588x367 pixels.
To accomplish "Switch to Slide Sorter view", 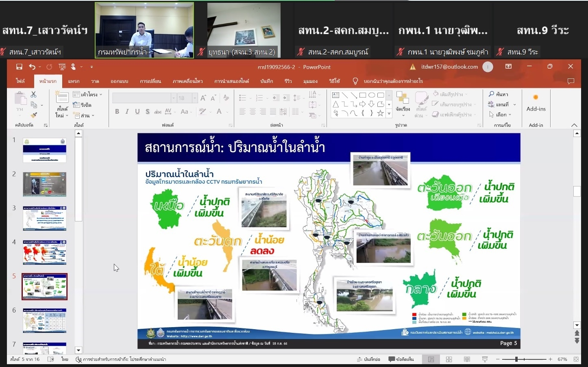I will 449,359.
